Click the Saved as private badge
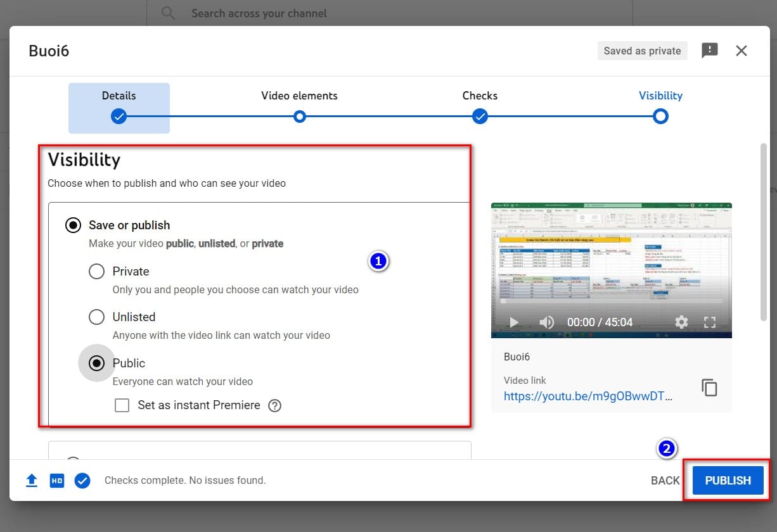The height and width of the screenshot is (532, 777). [643, 51]
